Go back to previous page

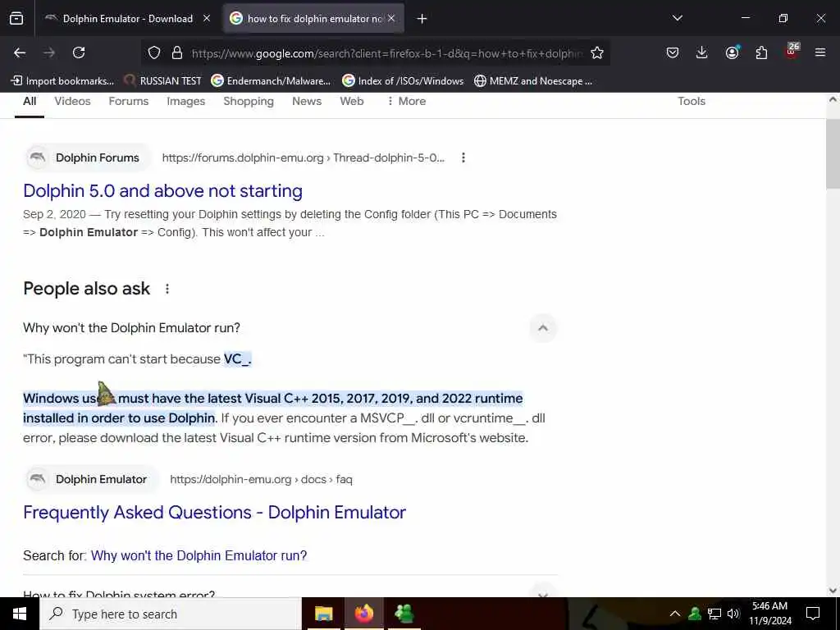pos(20,52)
